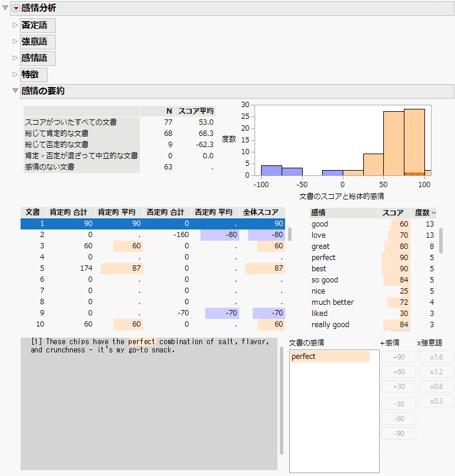
Task: Click the x0.8 intensifier button
Action: point(436,387)
